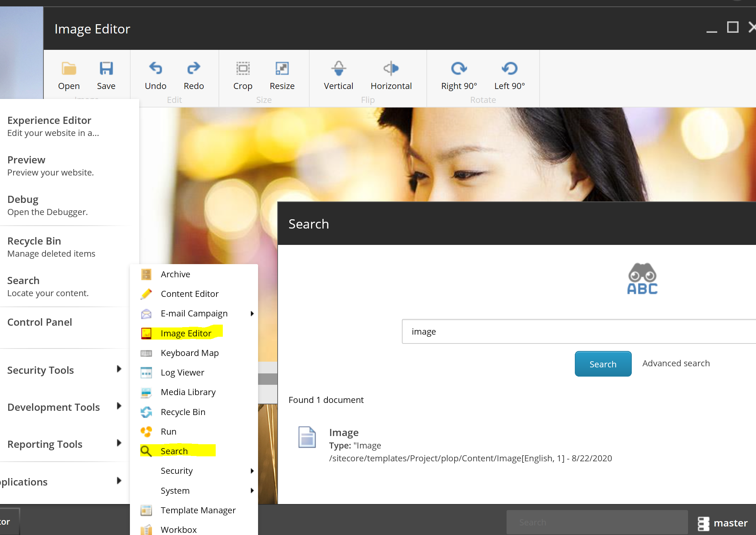Click the E-mail Campaign envelope icon
This screenshot has width=756, height=535.
146,314
